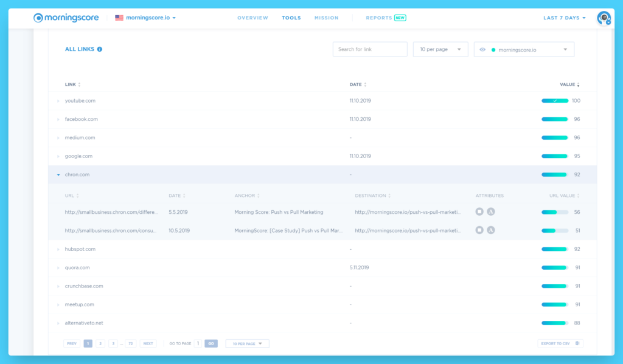Click the All Links info icon
Viewport: 623px width, 364px height.
(x=100, y=49)
